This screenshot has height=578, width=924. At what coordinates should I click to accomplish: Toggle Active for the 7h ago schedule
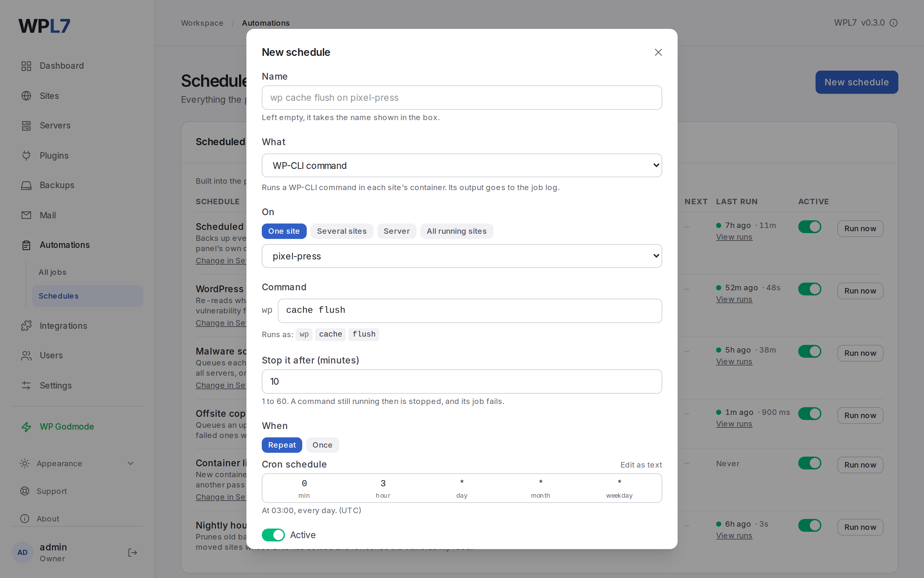809,227
